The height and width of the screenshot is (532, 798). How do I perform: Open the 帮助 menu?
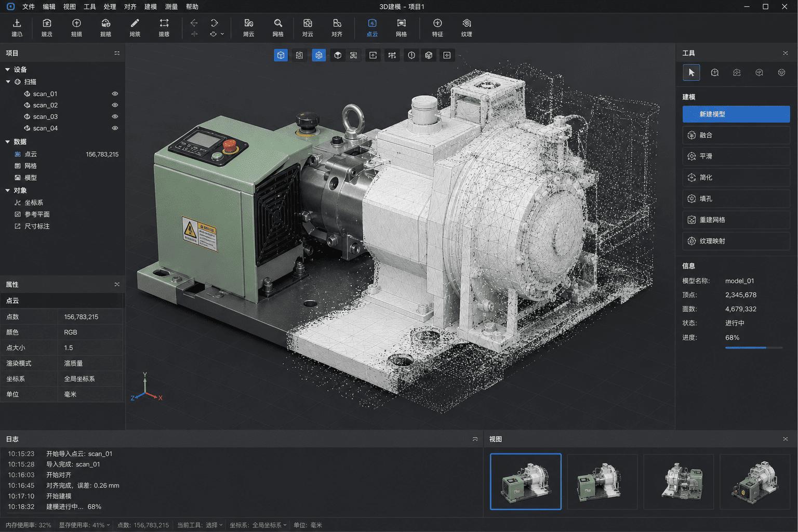point(192,7)
